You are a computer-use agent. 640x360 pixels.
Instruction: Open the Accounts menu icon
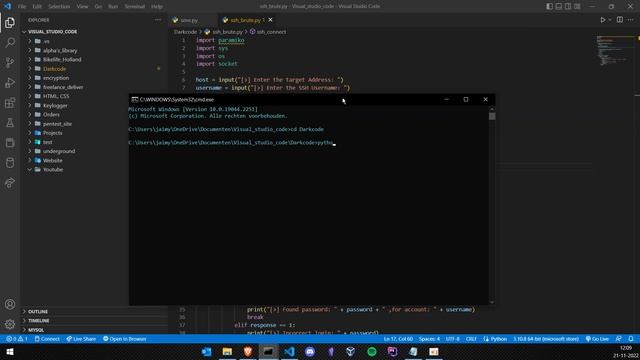(x=10, y=304)
